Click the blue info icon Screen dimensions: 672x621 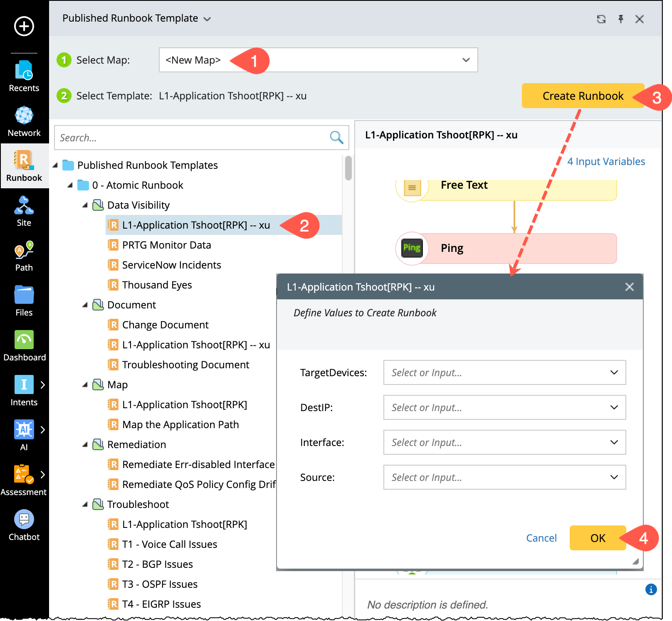[x=651, y=589]
